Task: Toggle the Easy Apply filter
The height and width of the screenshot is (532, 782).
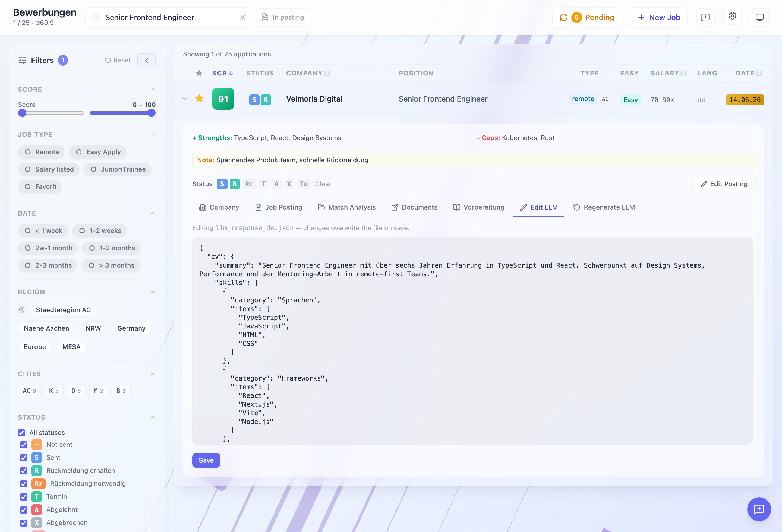Action: coord(98,152)
